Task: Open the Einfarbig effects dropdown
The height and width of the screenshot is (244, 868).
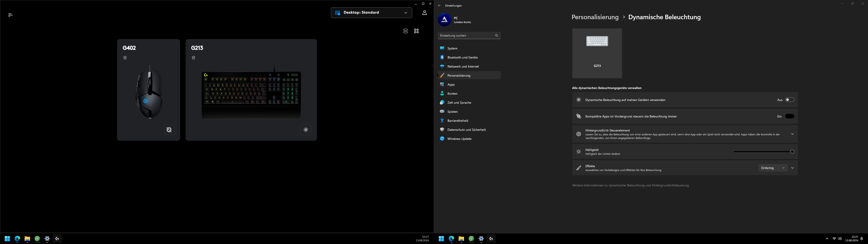Action: [x=773, y=168]
